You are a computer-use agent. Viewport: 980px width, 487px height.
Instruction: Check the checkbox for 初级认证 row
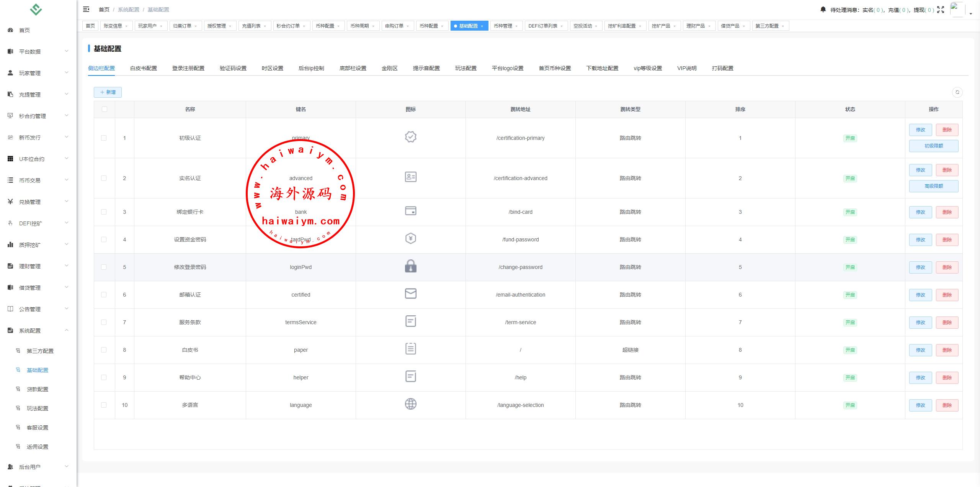tap(104, 138)
